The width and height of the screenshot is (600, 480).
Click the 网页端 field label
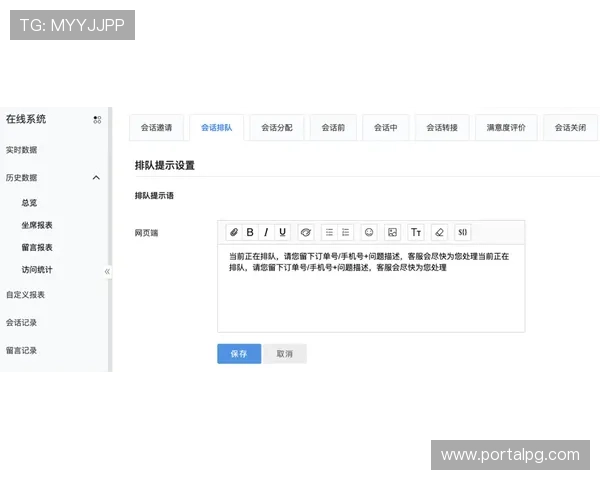click(x=146, y=233)
